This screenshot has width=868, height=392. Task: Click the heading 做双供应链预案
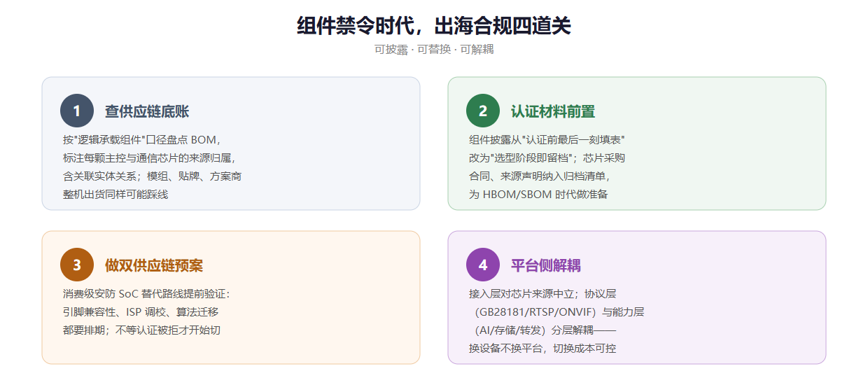pyautogui.click(x=154, y=265)
